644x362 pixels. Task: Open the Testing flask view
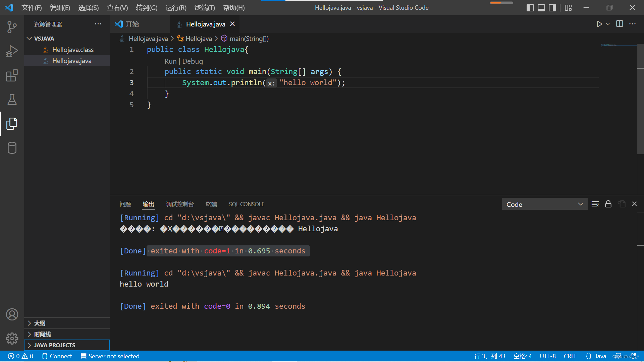point(12,100)
